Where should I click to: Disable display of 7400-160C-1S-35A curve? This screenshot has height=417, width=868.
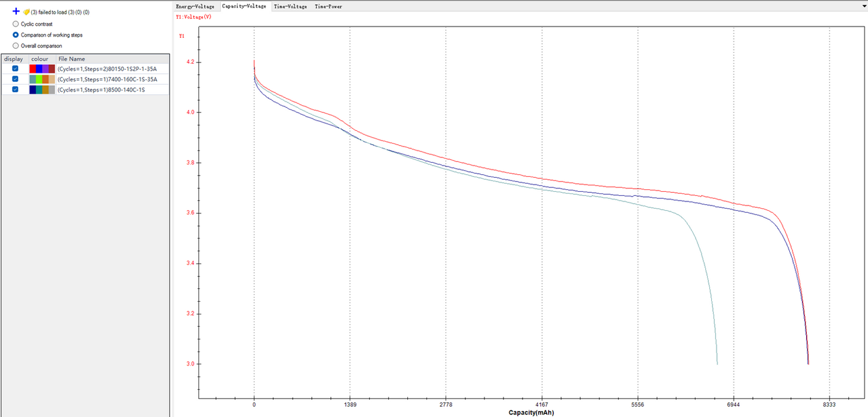click(x=14, y=79)
